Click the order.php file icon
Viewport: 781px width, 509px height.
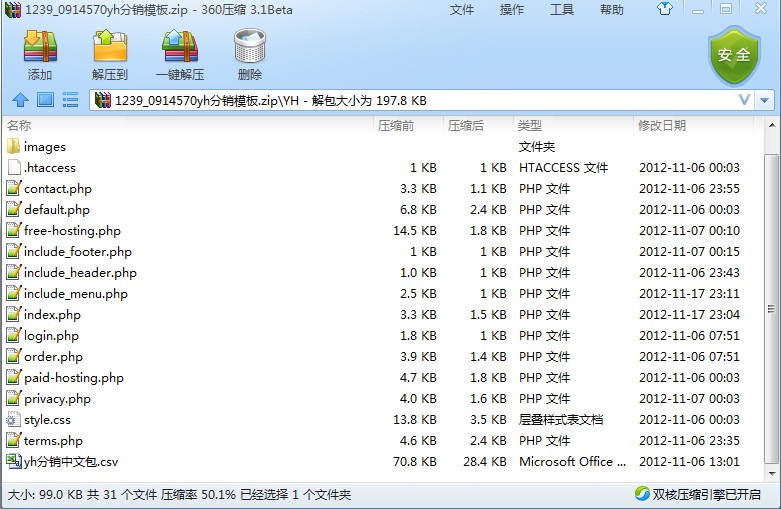pos(14,356)
